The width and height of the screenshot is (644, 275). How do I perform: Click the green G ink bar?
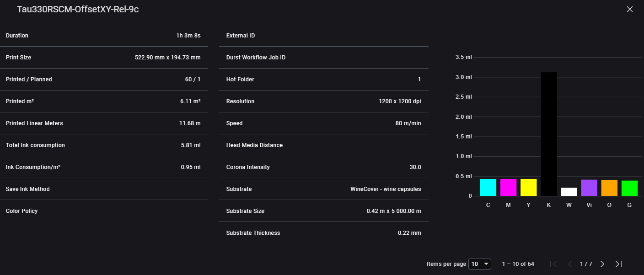(x=629, y=188)
